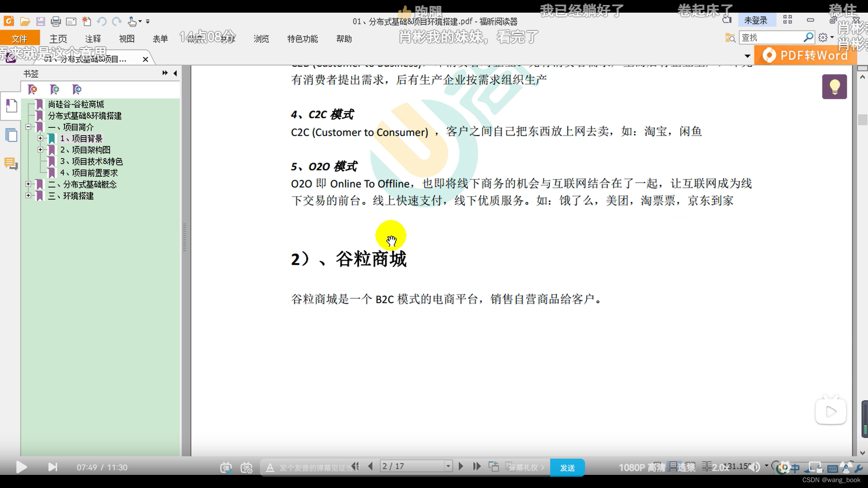This screenshot has width=868, height=488.
Task: Toggle Chinese input method in the system tray
Action: [795, 469]
